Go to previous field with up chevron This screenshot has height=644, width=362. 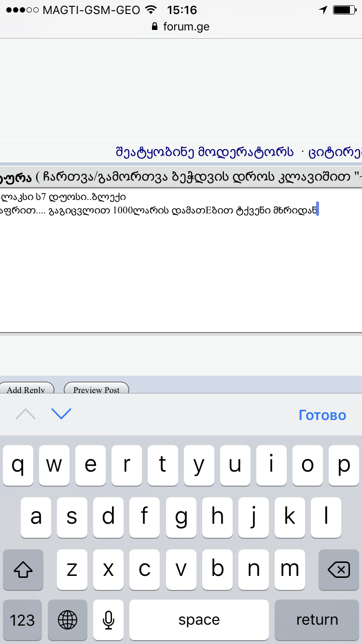click(26, 414)
